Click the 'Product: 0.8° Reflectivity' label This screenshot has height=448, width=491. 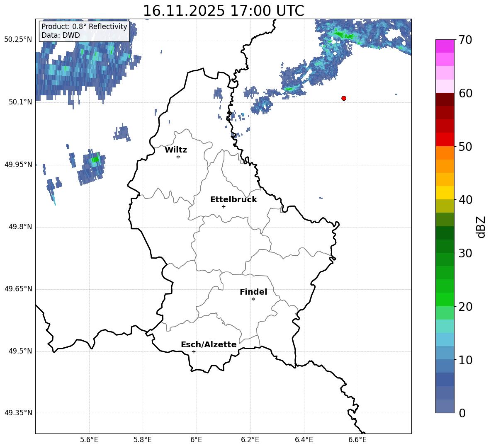(x=84, y=27)
